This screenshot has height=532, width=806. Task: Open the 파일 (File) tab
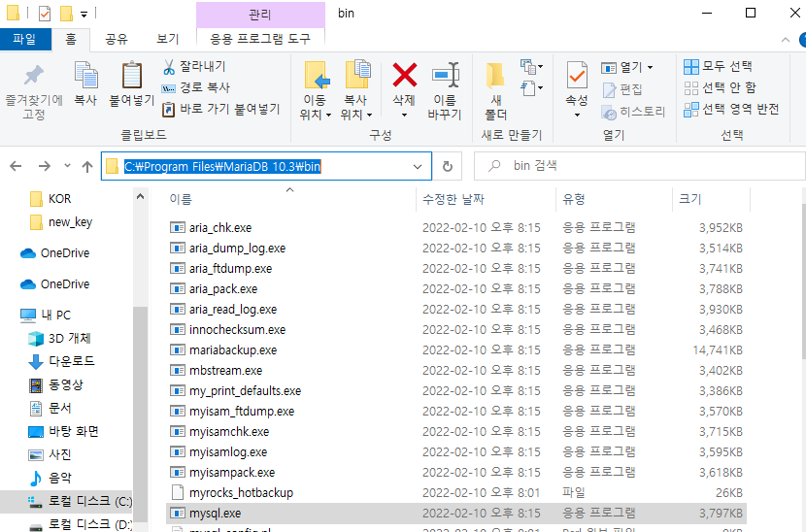coord(25,39)
